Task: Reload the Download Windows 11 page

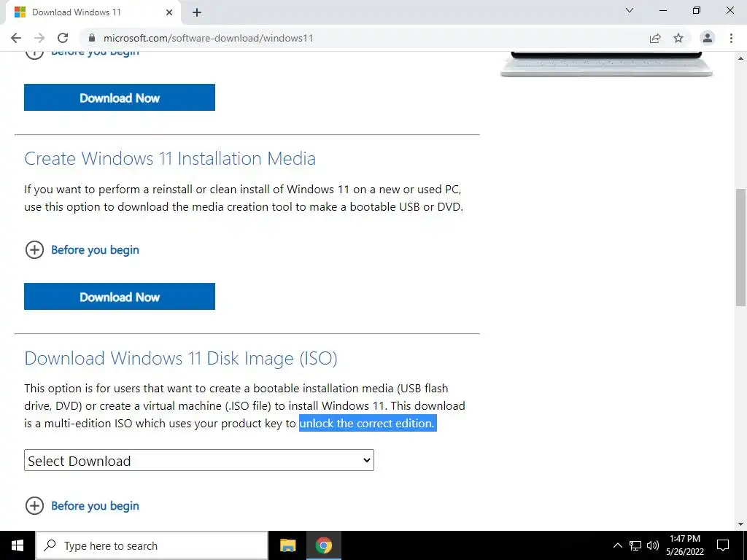Action: point(63,38)
